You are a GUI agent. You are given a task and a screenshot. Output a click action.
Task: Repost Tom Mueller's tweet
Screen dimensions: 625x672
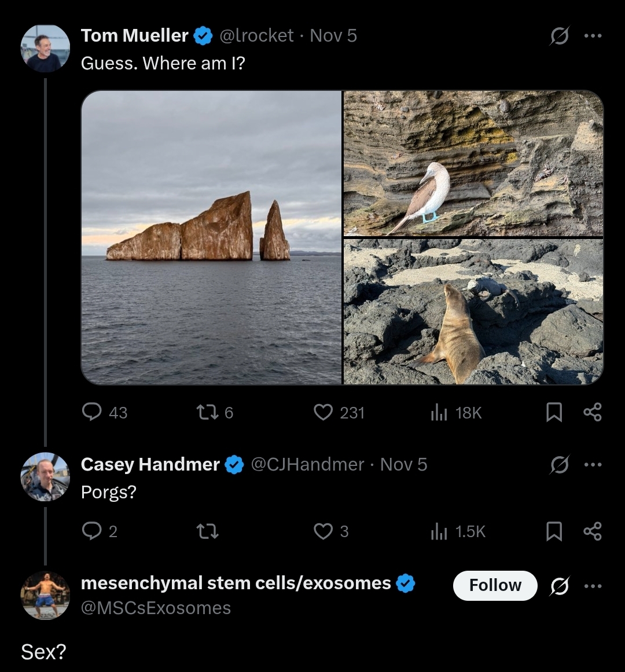pos(206,412)
